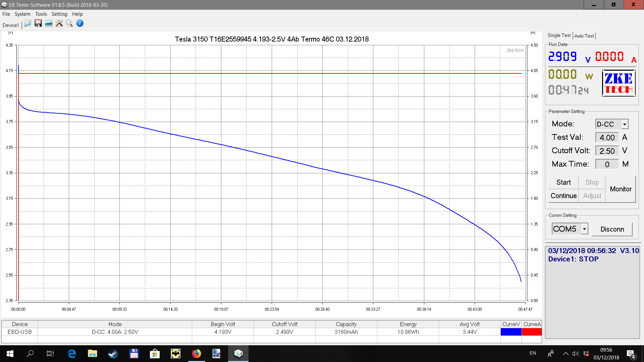644x362 pixels.
Task: Expand the Mode D-CC dropdown
Action: coord(625,124)
